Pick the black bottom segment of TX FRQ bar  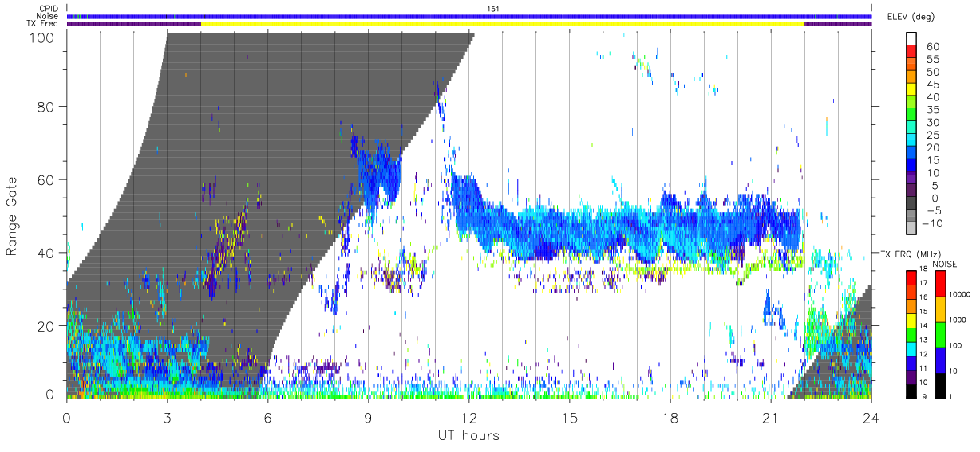point(911,391)
